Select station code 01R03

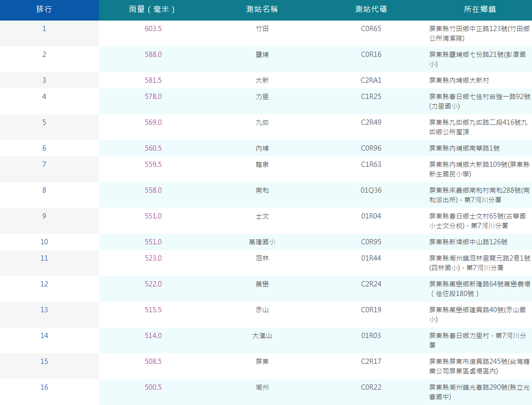pos(371,336)
